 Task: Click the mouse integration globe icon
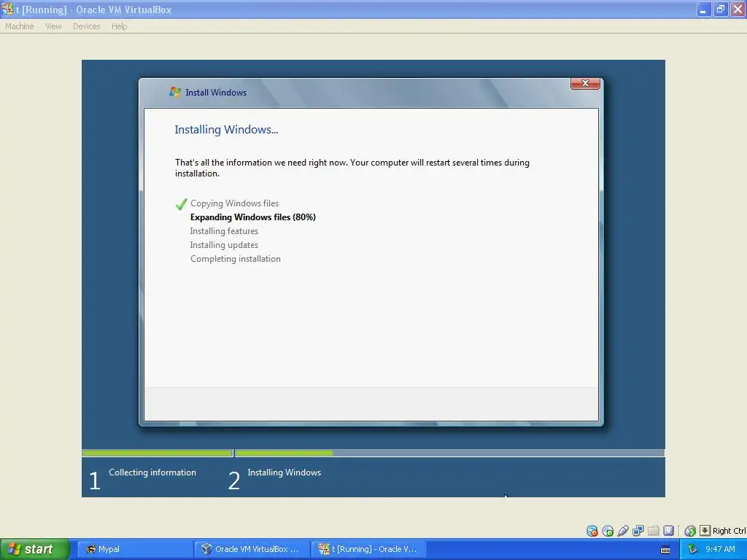690,531
